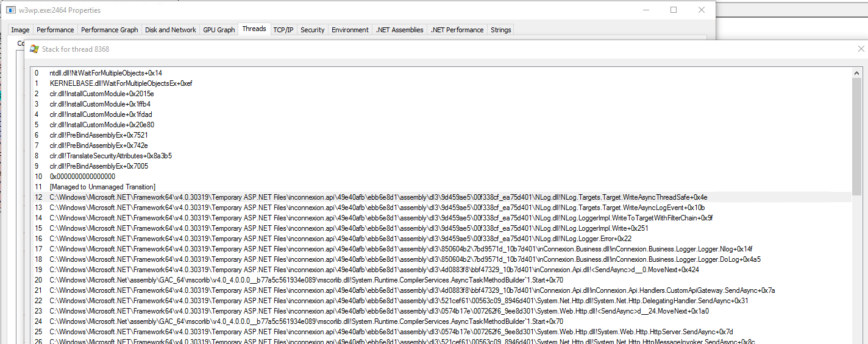Image resolution: width=868 pixels, height=344 pixels.
Task: Select frame NLog.Targets.Target.WriteAsyncLogEvent+0x10b
Action: tap(441, 208)
